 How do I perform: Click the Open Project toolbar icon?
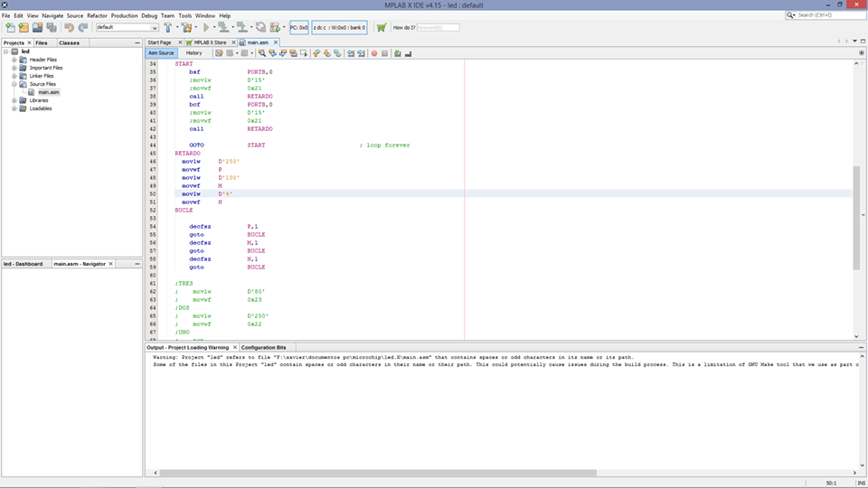pos(37,27)
